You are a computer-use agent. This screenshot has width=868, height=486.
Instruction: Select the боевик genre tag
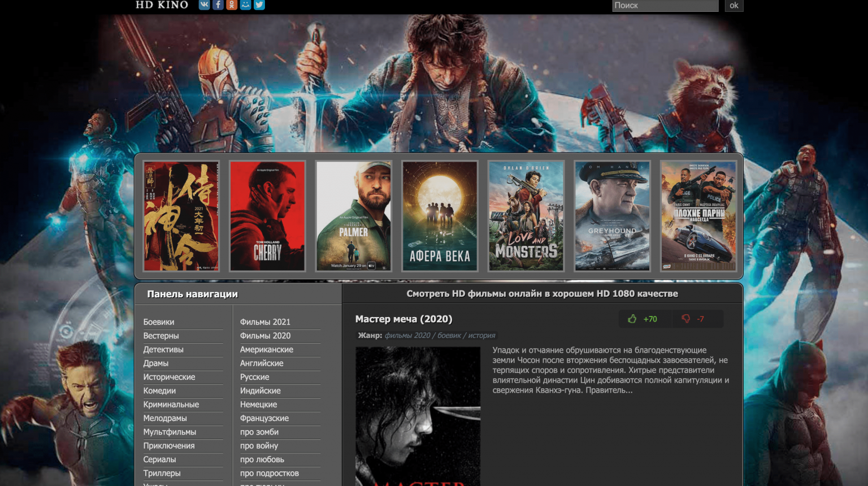point(449,335)
